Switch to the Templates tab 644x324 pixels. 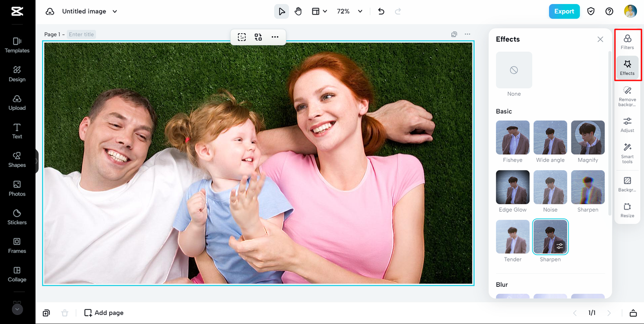(17, 45)
